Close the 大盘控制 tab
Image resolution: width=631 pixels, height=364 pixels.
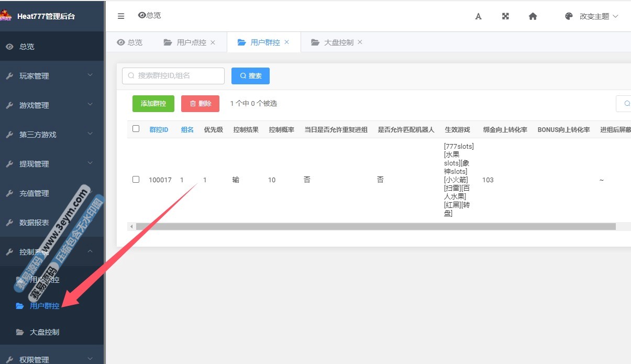tap(360, 42)
